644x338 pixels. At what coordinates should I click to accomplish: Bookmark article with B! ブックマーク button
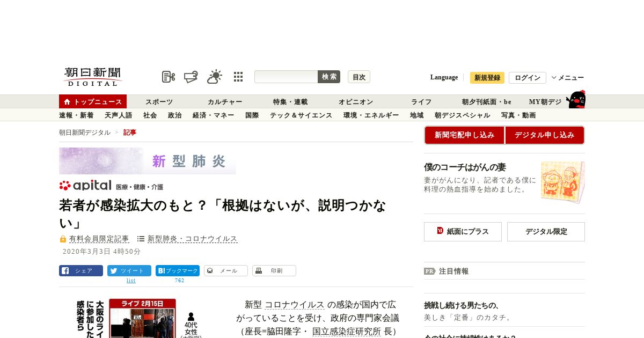(178, 271)
